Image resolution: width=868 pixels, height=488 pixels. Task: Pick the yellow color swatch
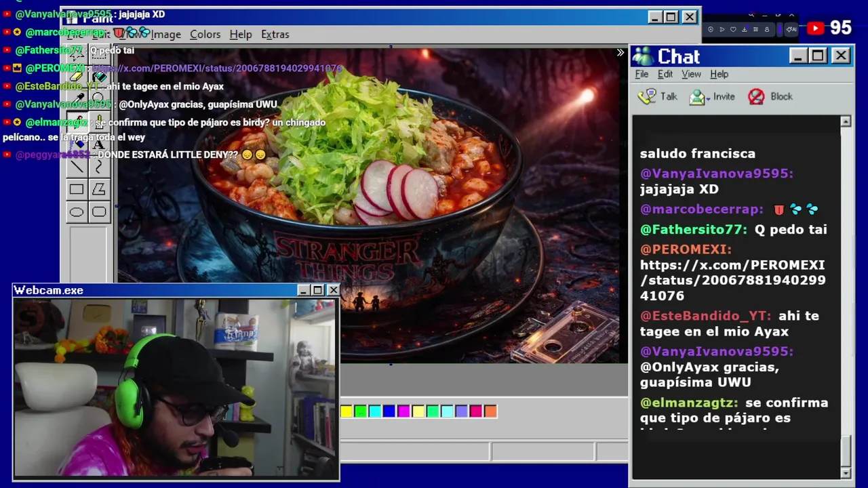(x=347, y=411)
